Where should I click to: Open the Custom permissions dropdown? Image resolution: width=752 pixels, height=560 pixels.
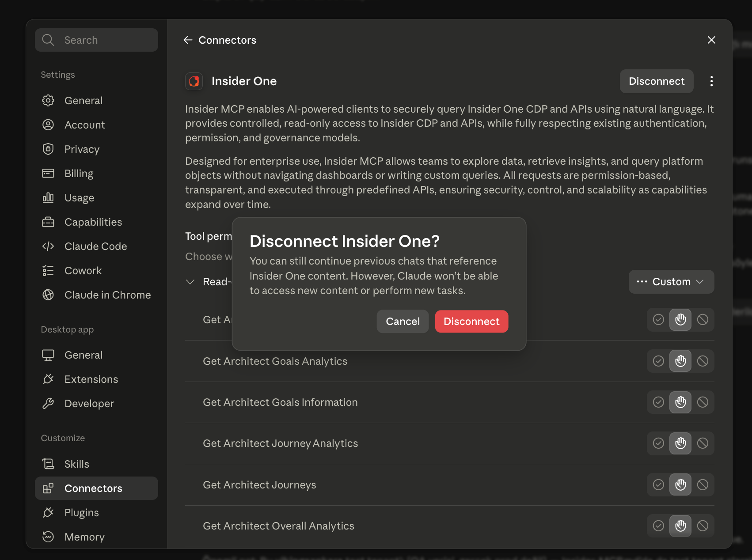click(671, 282)
